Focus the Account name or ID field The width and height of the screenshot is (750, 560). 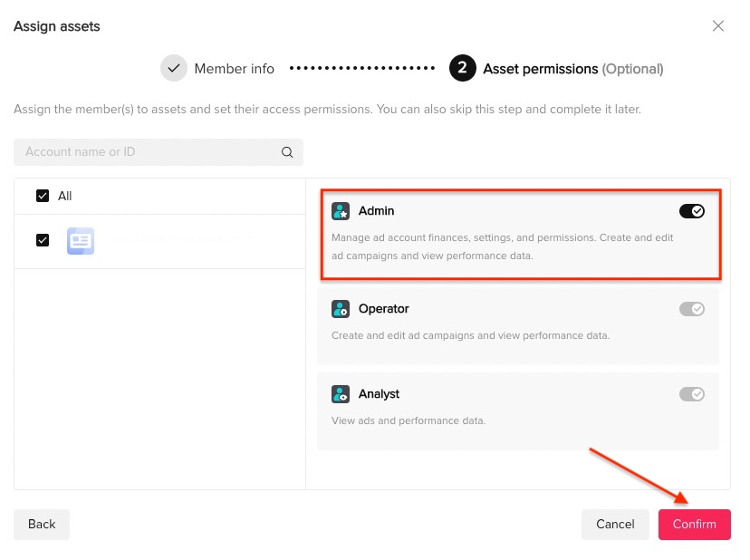[x=159, y=152]
